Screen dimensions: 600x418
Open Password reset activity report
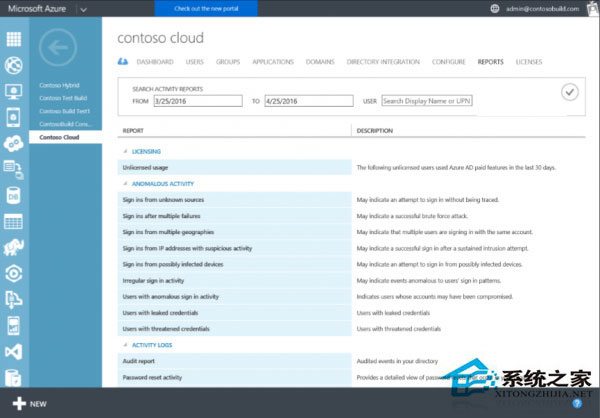tap(234, 377)
